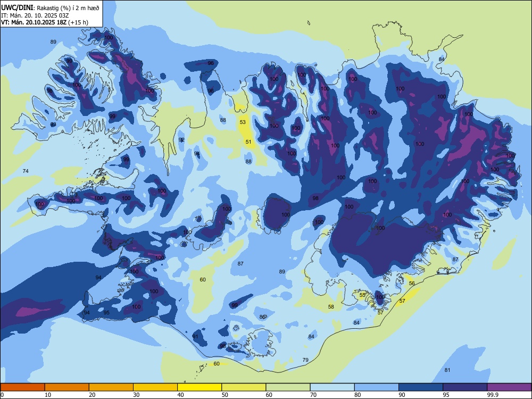This screenshot has width=532, height=399.
Task: Click the '79' humidity value near the south coast
Action: [305, 360]
